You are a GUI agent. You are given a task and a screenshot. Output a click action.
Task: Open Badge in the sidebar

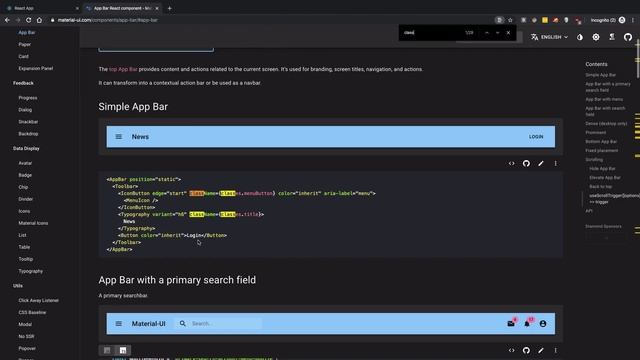[x=25, y=175]
